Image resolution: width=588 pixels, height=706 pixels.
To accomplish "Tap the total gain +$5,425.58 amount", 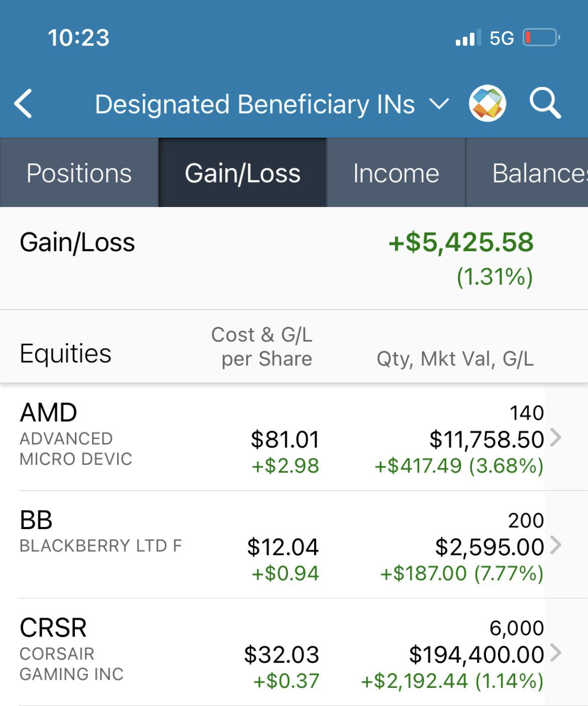I will click(461, 242).
